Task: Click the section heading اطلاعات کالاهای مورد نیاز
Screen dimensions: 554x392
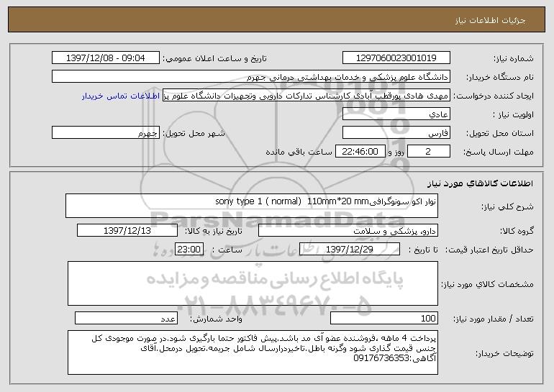Action: (480, 183)
